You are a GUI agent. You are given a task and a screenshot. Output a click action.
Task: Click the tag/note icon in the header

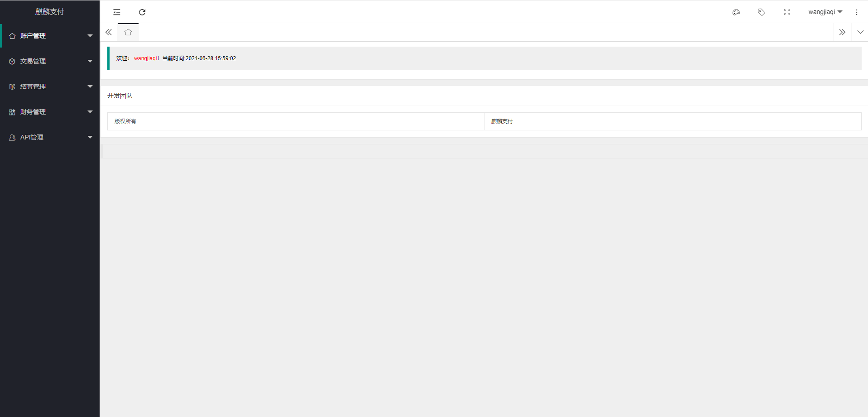pyautogui.click(x=762, y=12)
